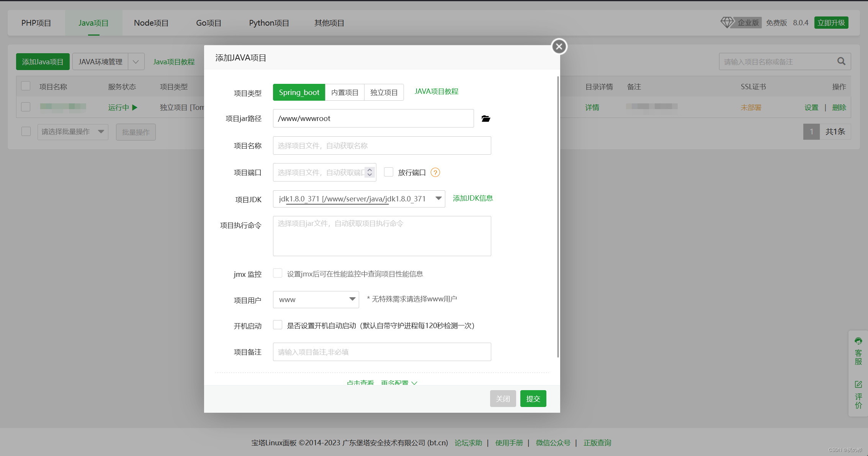Open the 添加JDK信息 link
868x456 pixels.
473,198
